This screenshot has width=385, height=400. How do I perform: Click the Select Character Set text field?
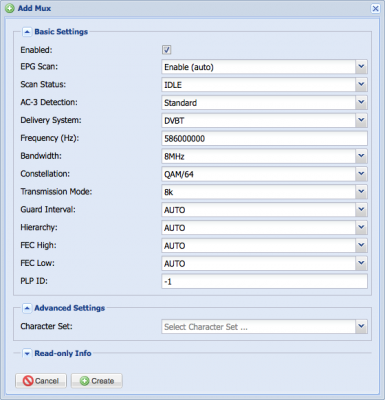point(259,327)
